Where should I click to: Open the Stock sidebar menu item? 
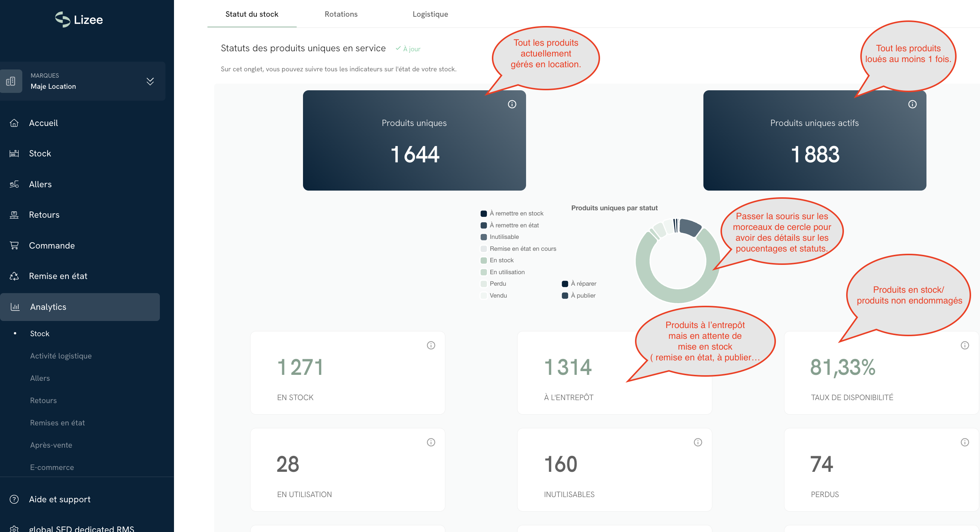tap(39, 153)
